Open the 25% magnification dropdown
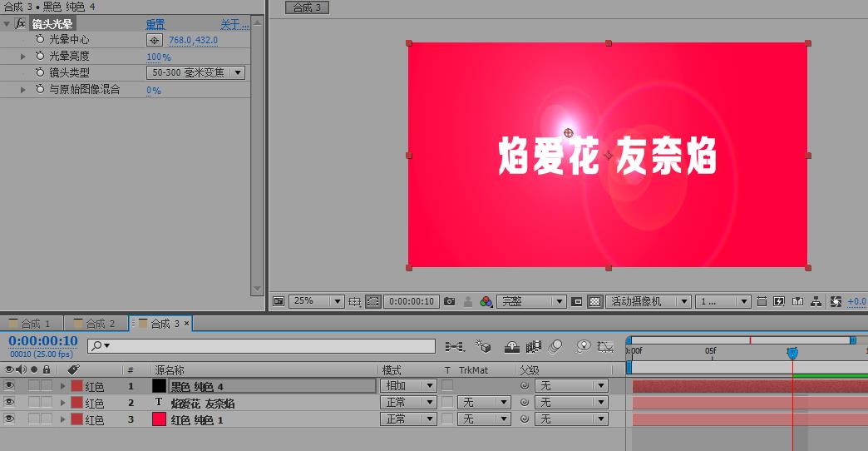868x451 pixels. [x=316, y=301]
